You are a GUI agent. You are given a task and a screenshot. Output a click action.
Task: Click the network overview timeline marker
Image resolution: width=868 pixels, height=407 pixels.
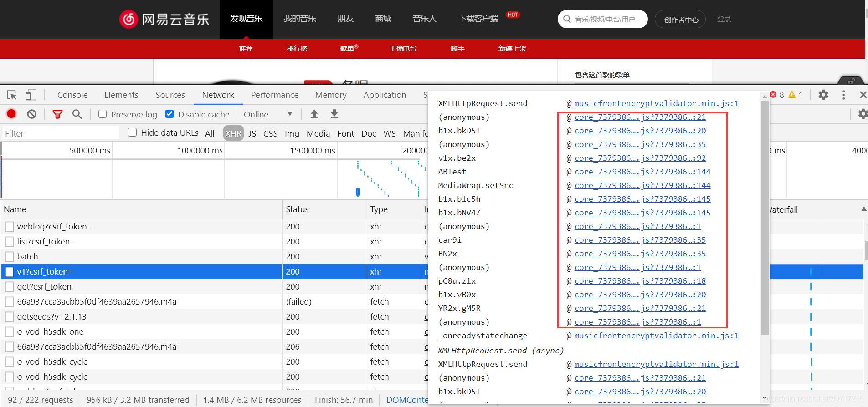click(x=358, y=192)
